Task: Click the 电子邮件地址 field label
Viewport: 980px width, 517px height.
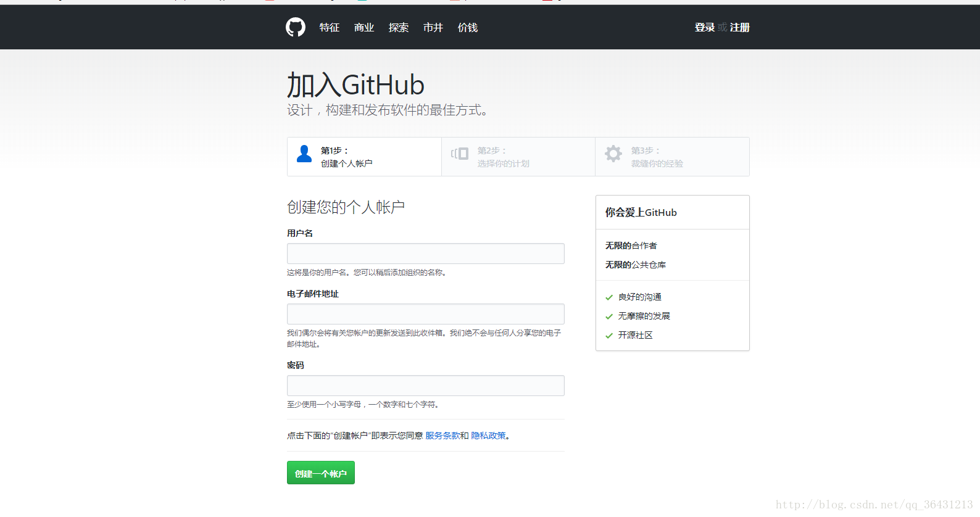Action: [x=313, y=294]
